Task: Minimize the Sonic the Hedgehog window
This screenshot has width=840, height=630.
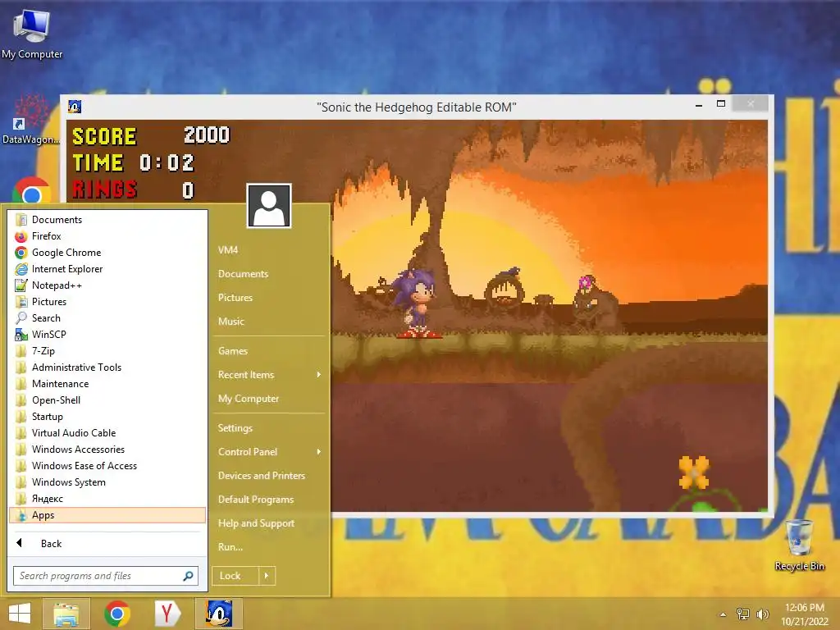Action: coord(699,105)
